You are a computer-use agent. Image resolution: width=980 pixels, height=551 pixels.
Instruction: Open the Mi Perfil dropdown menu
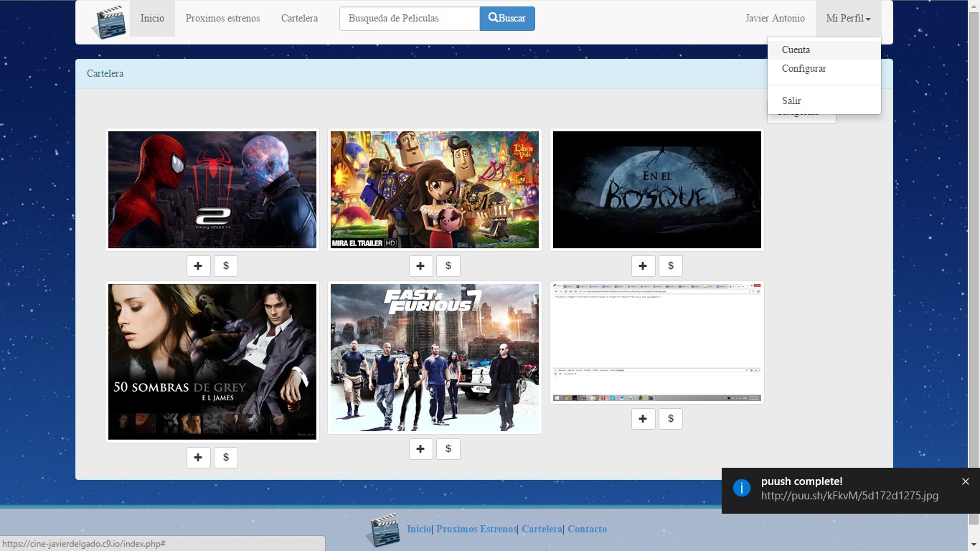pyautogui.click(x=848, y=19)
